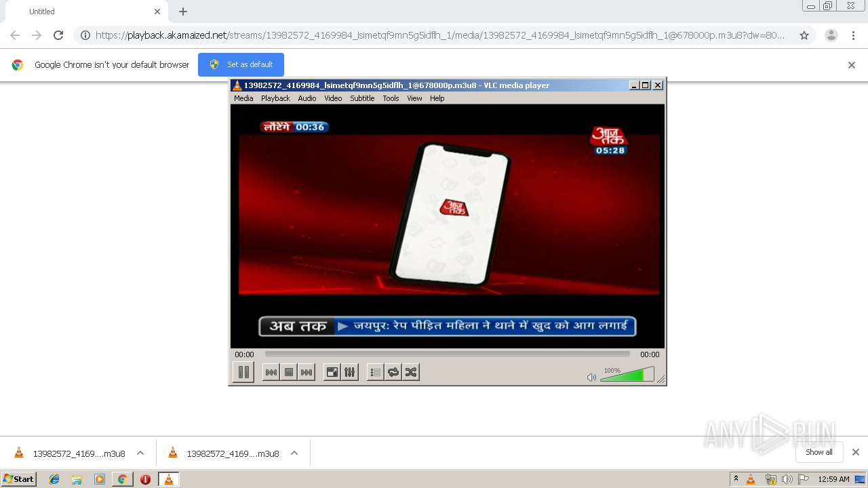The height and width of the screenshot is (488, 868).
Task: Open system volume tray icon
Action: click(x=787, y=479)
